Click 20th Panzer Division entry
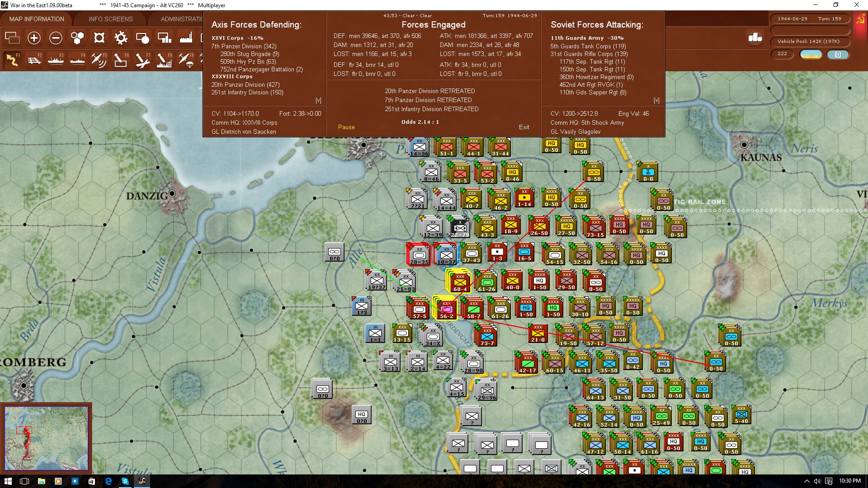This screenshot has height=488, width=868. pos(245,84)
